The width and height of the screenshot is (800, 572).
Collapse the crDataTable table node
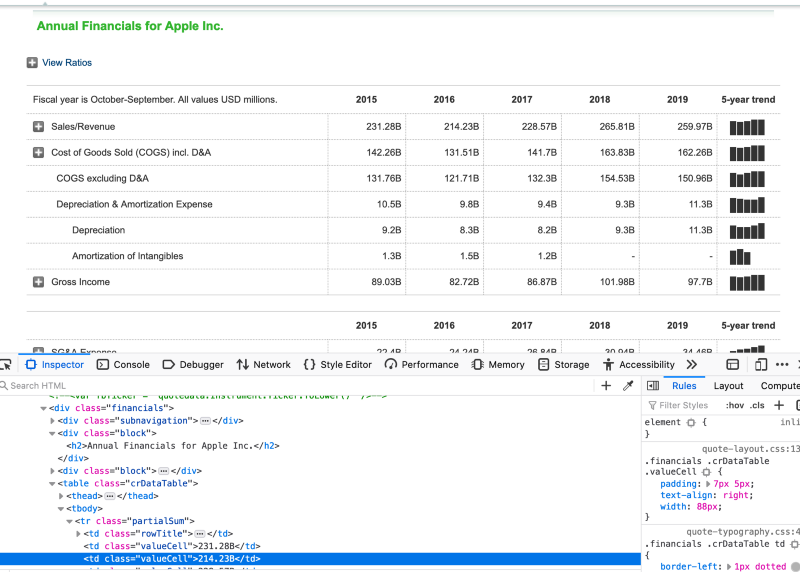[x=52, y=483]
